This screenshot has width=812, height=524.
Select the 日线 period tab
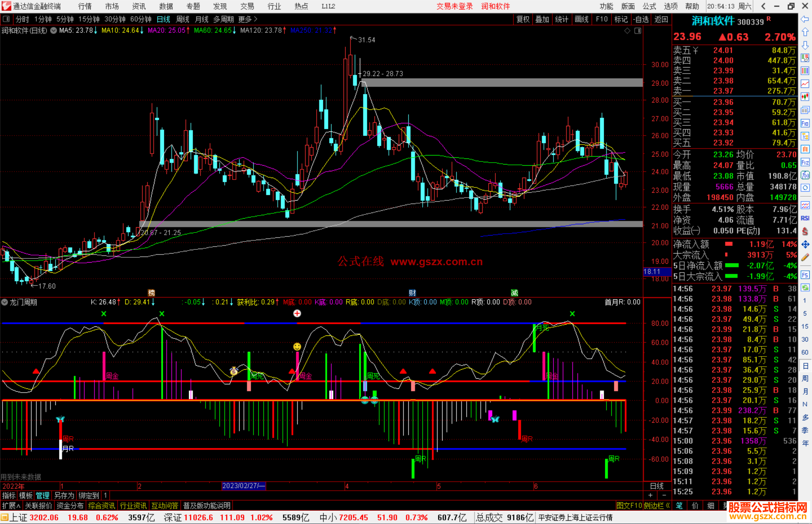point(163,19)
